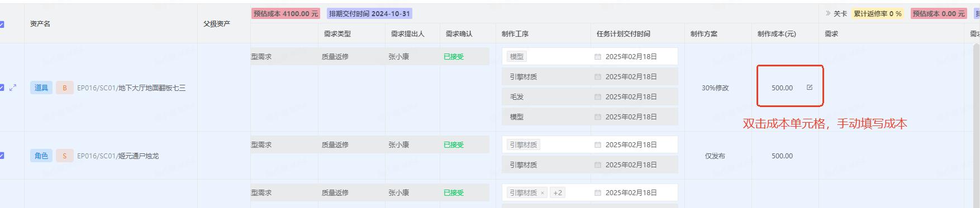The height and width of the screenshot is (208, 980).
Task: Open the 引擎材质 +2 process selector
Action: coord(546,192)
